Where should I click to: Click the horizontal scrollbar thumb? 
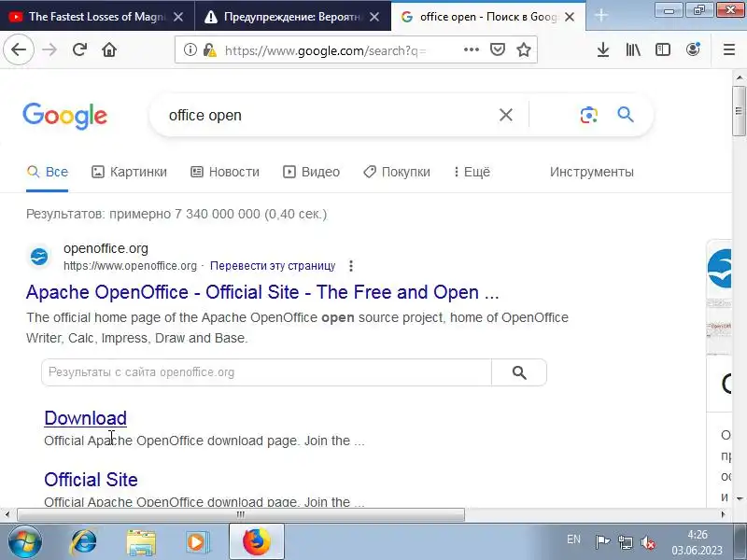coord(241,514)
